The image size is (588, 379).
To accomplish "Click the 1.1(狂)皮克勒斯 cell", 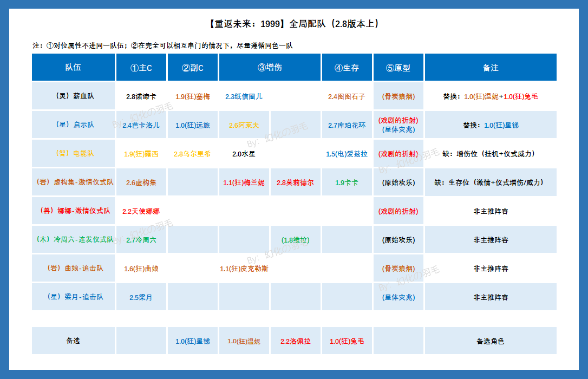I will [244, 269].
